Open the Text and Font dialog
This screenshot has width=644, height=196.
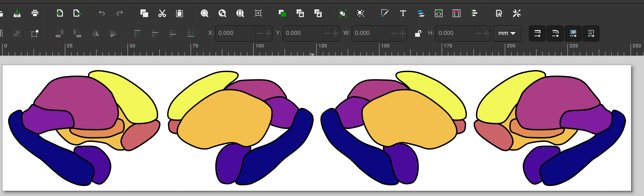pyautogui.click(x=403, y=13)
